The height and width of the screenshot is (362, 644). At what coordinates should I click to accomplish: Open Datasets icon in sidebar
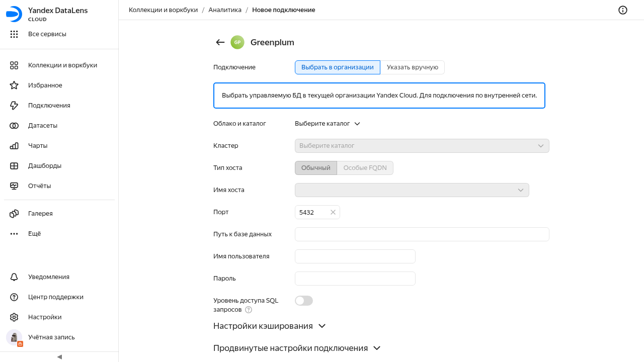pyautogui.click(x=14, y=126)
